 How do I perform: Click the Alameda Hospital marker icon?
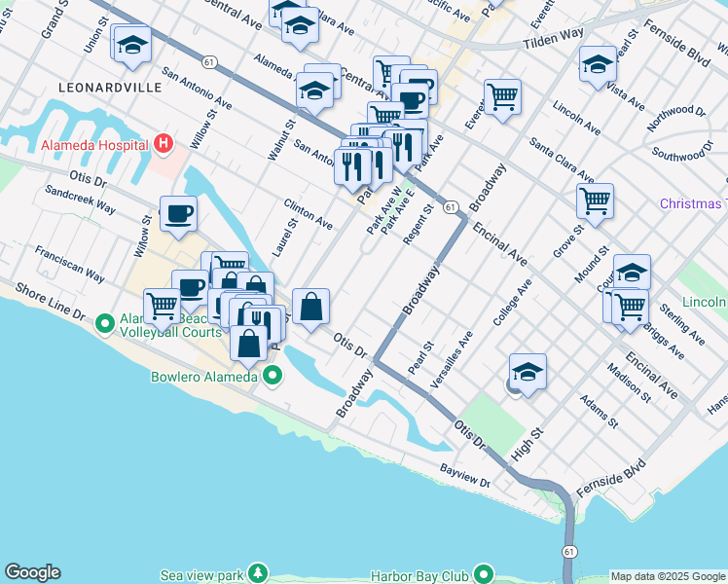pos(163,146)
